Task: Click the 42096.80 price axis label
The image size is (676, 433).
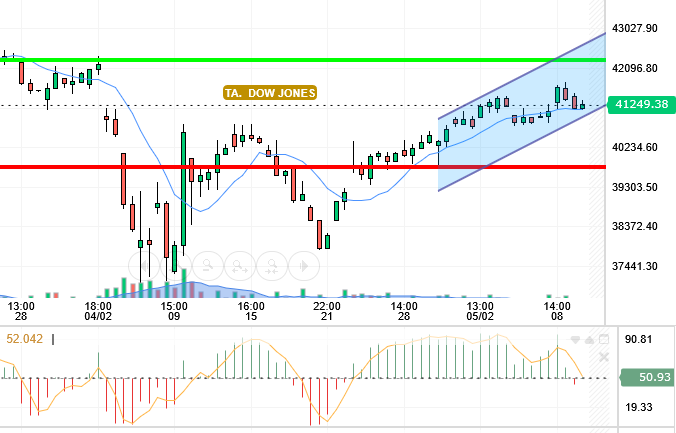Action: 635,68
